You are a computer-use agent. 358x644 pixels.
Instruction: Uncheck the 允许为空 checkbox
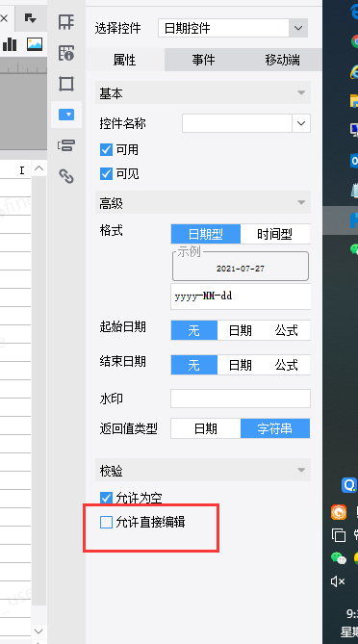coord(106,499)
